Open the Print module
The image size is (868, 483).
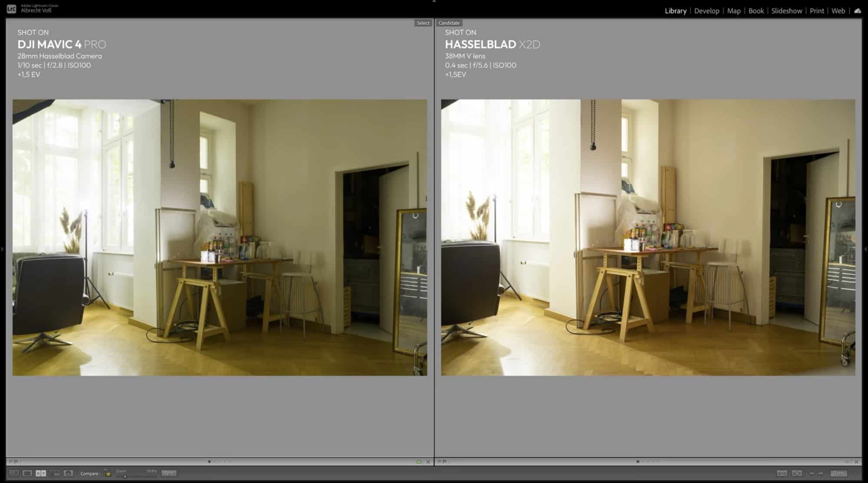click(816, 11)
